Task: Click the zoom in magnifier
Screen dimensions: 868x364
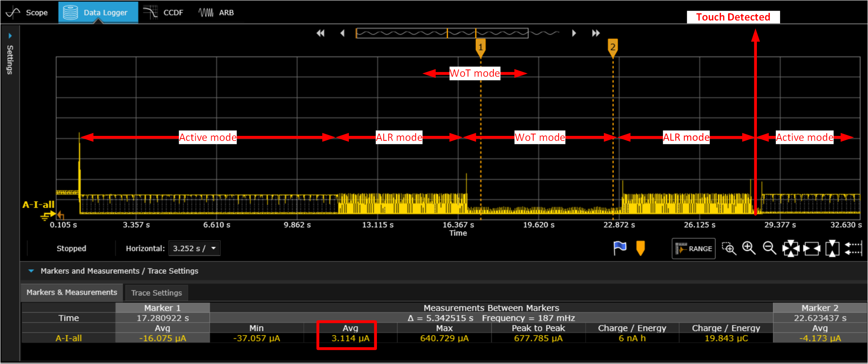Action: [749, 248]
